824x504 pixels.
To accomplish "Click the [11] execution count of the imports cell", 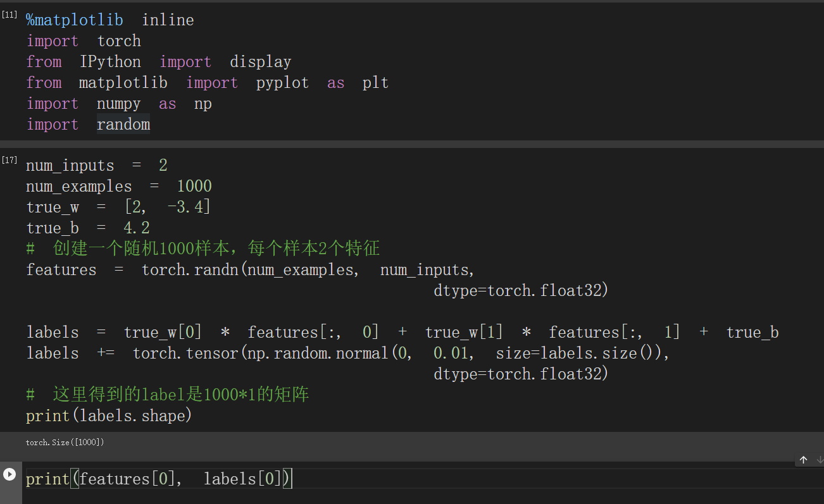I will [x=9, y=15].
